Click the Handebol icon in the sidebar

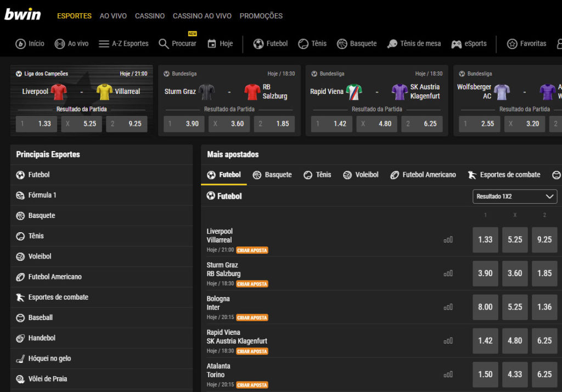tap(20, 338)
